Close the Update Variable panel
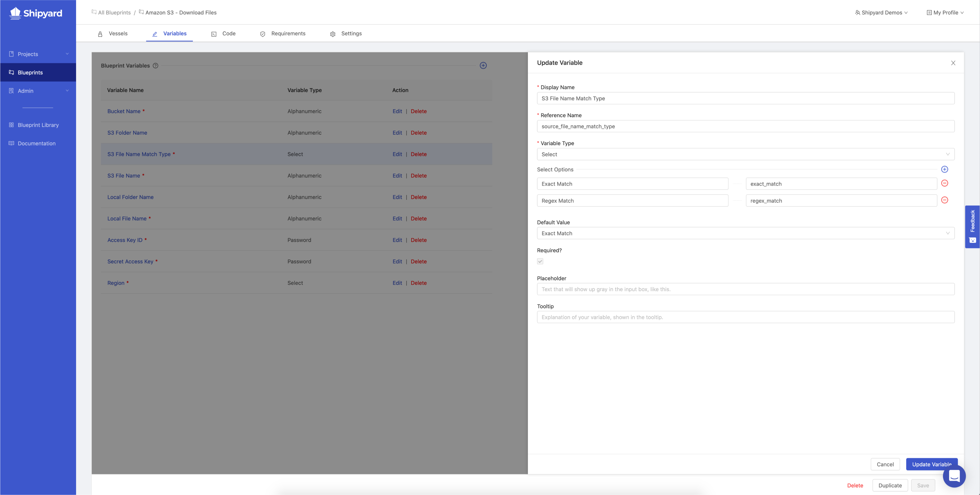This screenshot has width=980, height=495. click(953, 63)
